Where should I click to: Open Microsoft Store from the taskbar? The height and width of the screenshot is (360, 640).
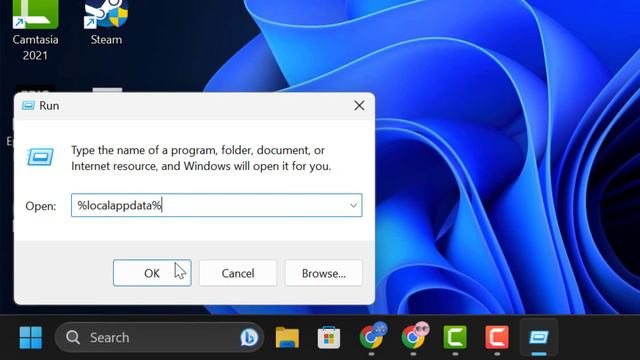click(329, 338)
